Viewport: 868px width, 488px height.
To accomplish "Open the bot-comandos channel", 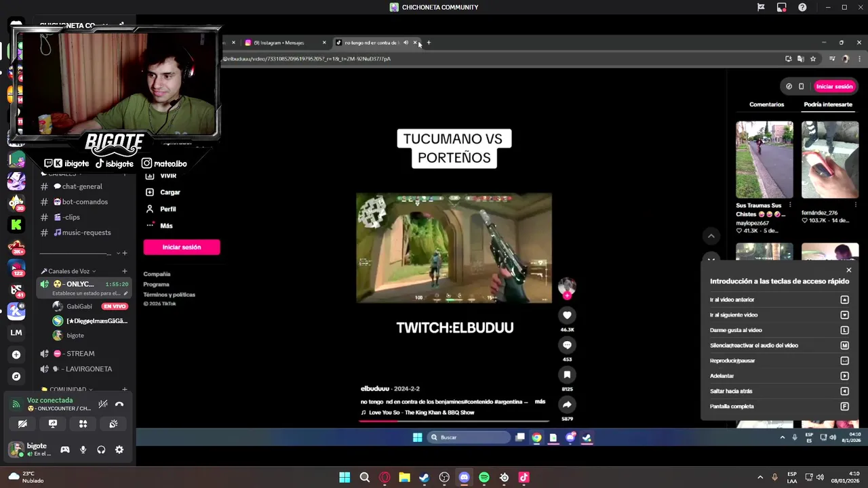I will tap(83, 202).
